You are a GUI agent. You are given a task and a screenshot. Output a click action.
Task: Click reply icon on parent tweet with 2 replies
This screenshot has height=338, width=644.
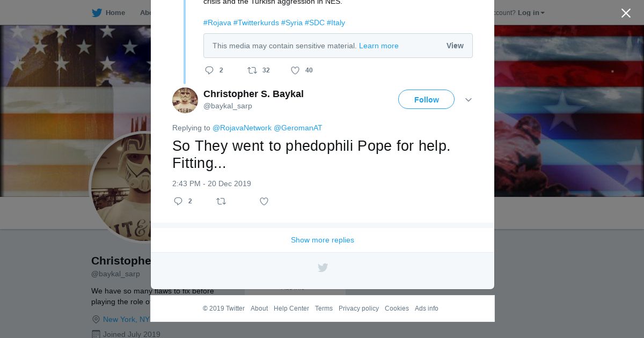[x=209, y=70]
